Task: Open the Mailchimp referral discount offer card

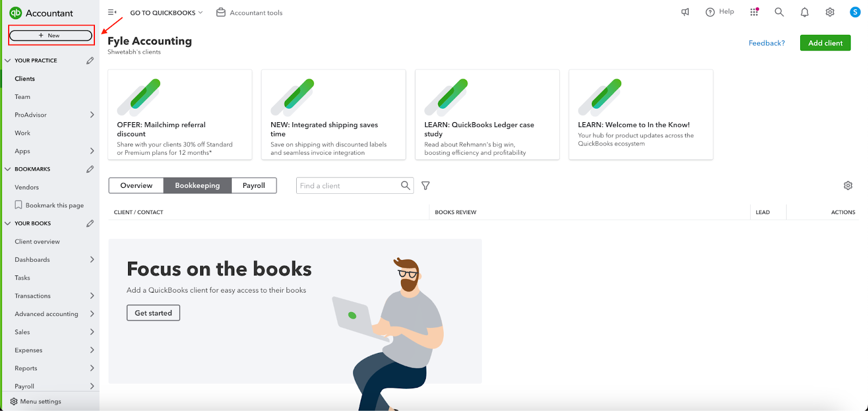Action: 180,115
